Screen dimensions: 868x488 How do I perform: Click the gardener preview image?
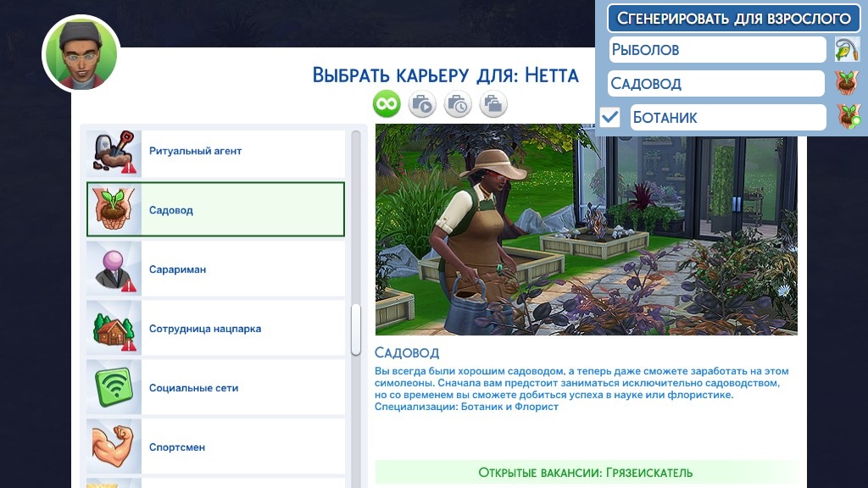pyautogui.click(x=587, y=229)
